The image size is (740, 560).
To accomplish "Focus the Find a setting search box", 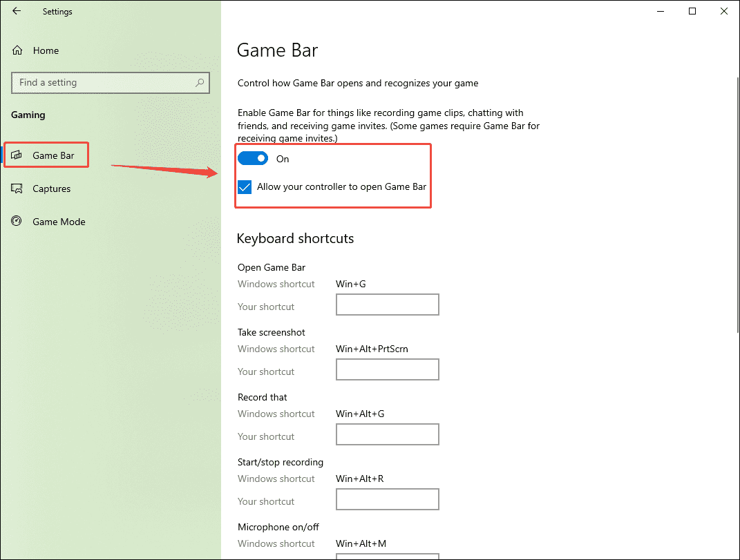I will click(x=110, y=83).
